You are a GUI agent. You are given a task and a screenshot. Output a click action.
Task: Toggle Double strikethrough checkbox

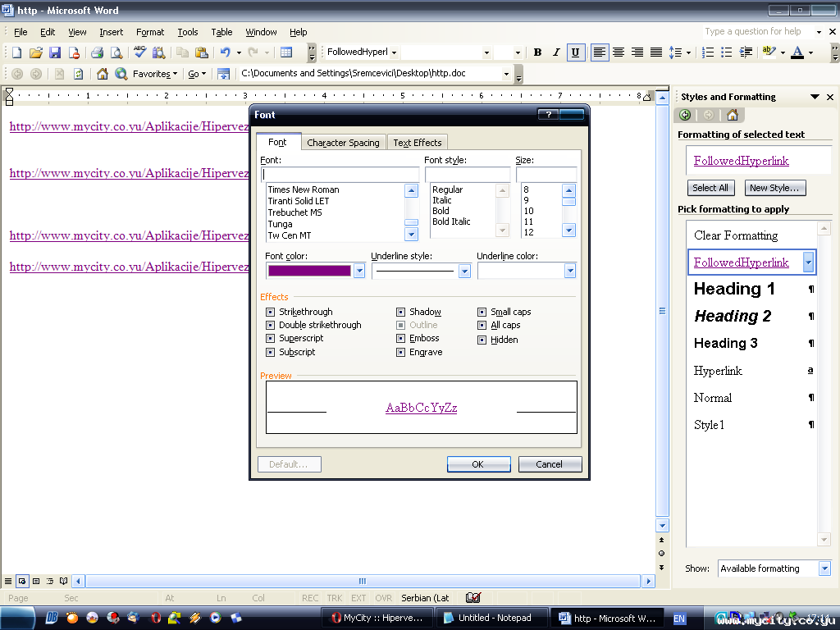point(271,325)
